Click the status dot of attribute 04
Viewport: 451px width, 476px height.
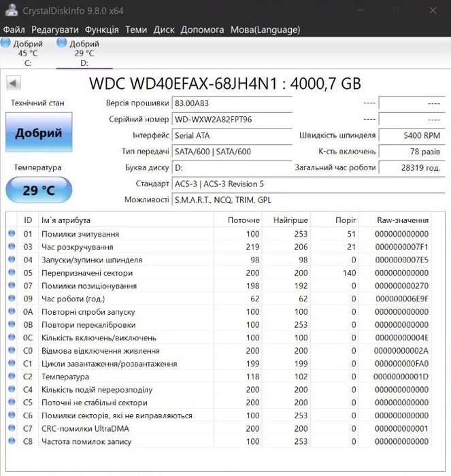point(12,259)
